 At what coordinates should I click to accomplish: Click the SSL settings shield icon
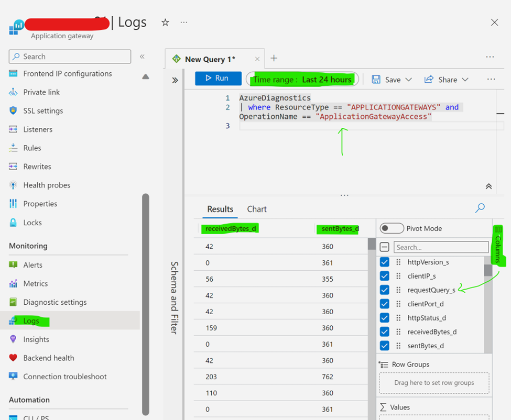(13, 110)
